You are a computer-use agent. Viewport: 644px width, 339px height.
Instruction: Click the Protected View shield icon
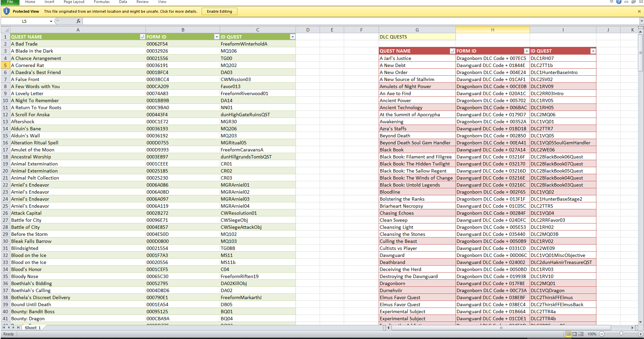[6, 11]
